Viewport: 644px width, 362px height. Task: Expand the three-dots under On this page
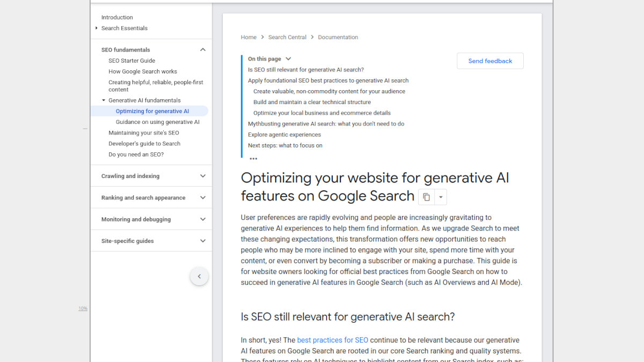[x=253, y=158]
